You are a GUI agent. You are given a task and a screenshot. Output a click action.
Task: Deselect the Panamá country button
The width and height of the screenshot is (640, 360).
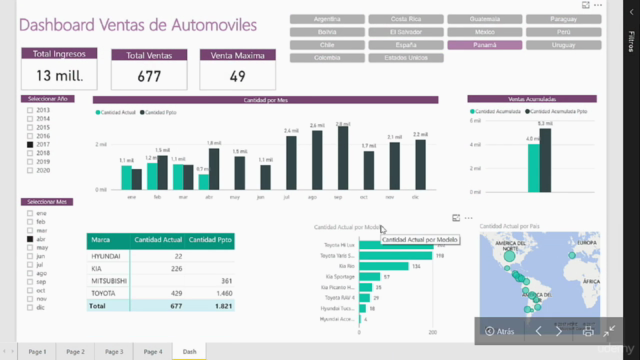(485, 45)
